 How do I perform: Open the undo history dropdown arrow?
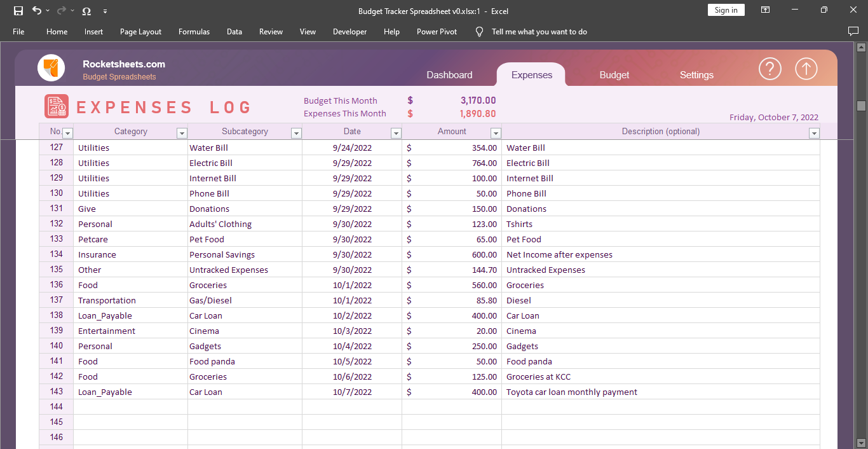(48, 11)
